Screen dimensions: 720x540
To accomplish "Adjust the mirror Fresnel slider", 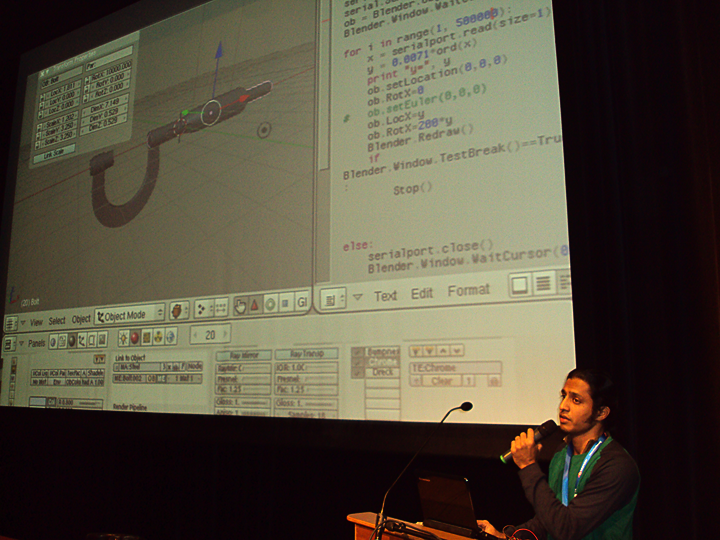I will [x=243, y=380].
